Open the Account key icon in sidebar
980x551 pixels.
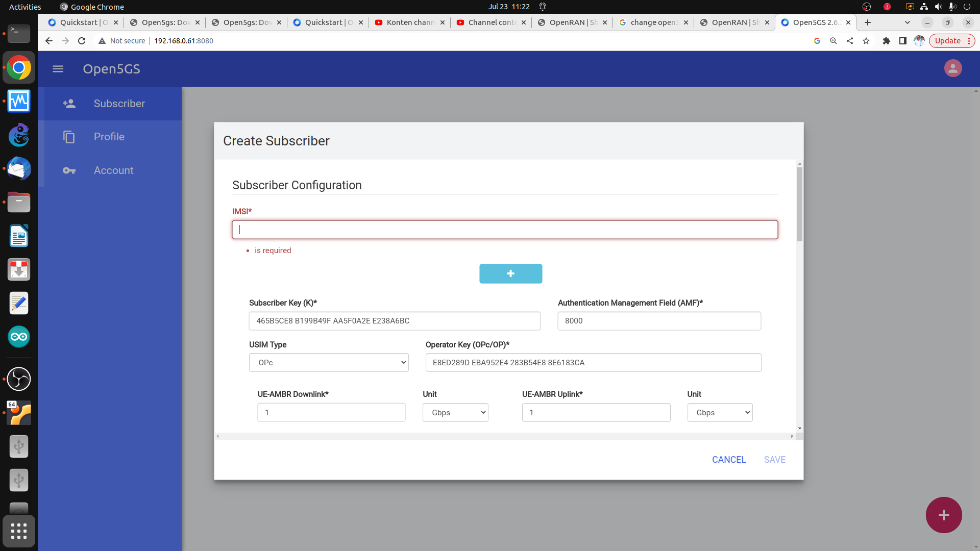pyautogui.click(x=69, y=170)
